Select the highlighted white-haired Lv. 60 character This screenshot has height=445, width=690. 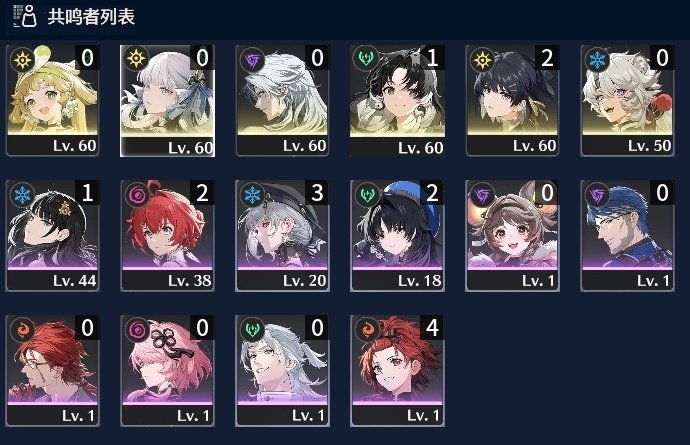click(167, 100)
